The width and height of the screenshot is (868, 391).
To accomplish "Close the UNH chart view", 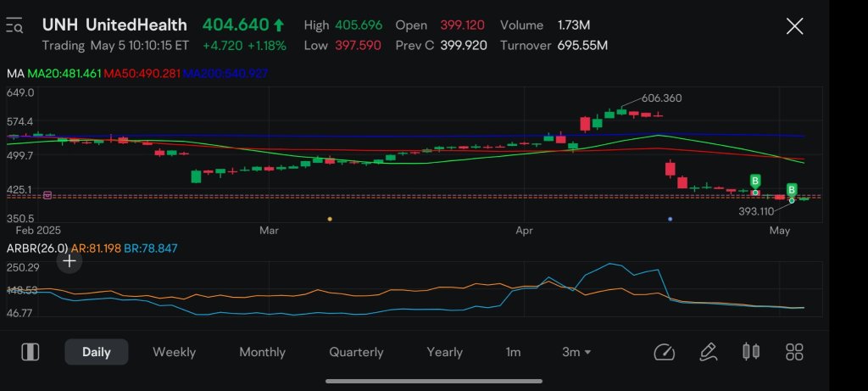I will 794,26.
